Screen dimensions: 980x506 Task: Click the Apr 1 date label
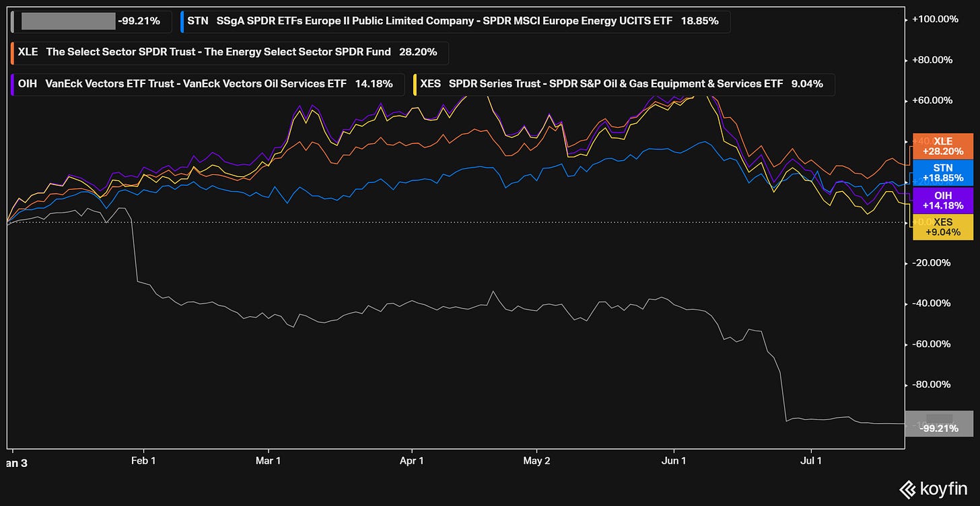(411, 461)
